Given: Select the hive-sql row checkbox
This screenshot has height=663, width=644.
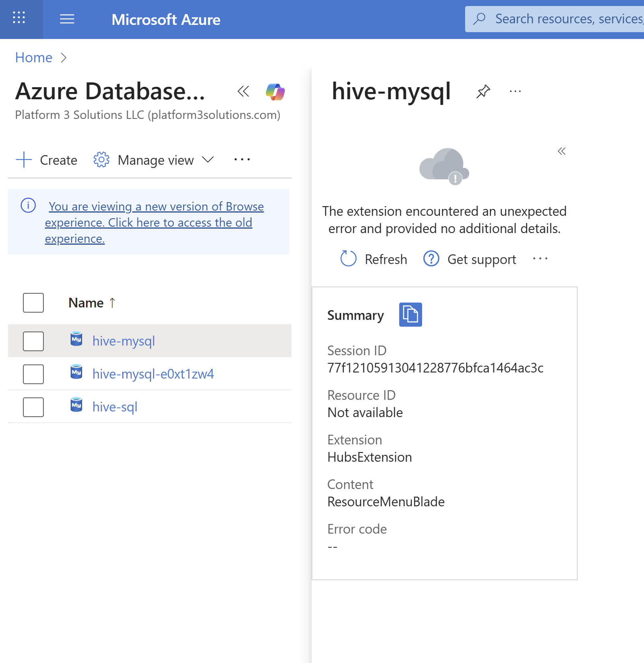Looking at the screenshot, I should pyautogui.click(x=33, y=407).
